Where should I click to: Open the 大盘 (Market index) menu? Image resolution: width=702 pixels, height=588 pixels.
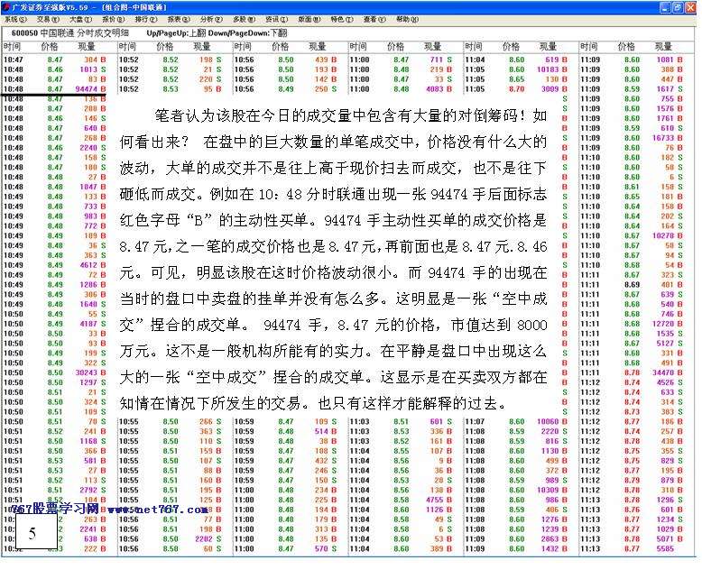point(79,19)
